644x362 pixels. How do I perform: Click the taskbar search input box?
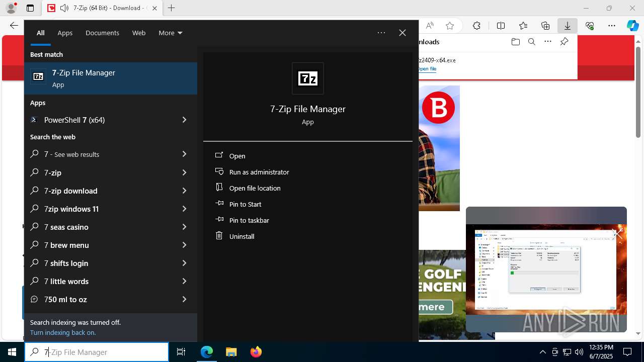(x=97, y=352)
